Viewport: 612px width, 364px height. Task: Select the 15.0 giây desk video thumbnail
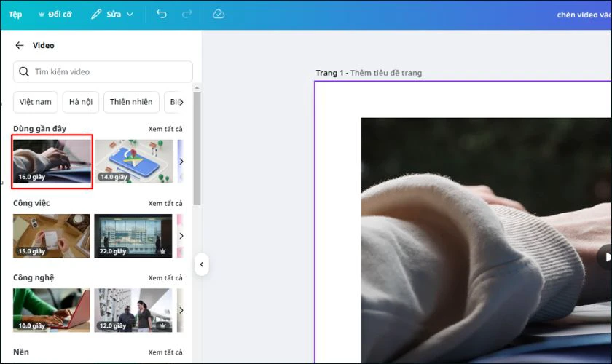52,236
